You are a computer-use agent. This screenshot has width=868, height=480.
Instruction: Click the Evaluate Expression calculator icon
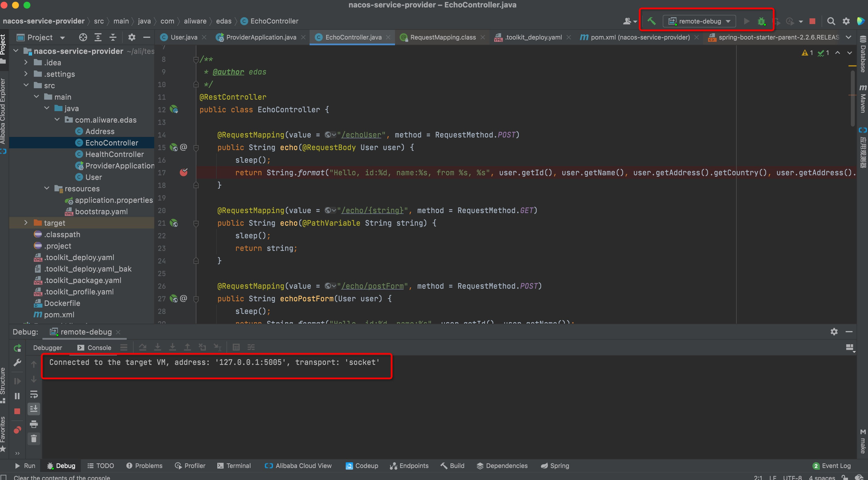[236, 347]
